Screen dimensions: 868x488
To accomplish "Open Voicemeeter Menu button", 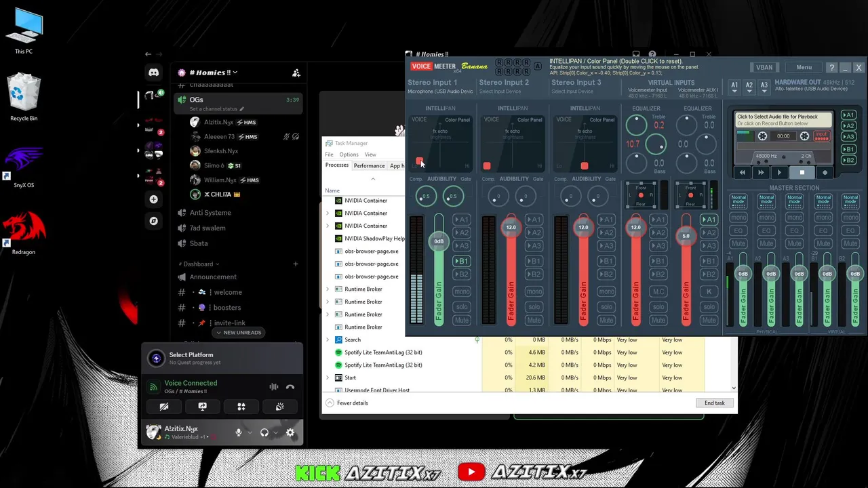I will pos(804,67).
